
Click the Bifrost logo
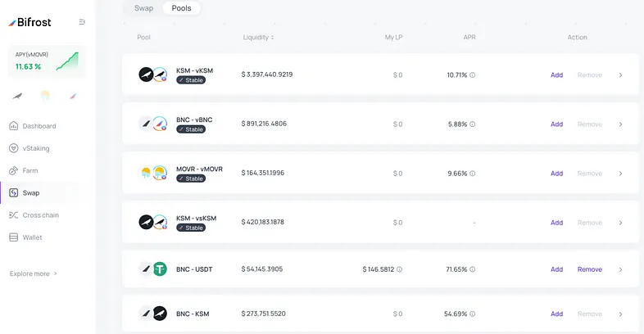click(30, 22)
